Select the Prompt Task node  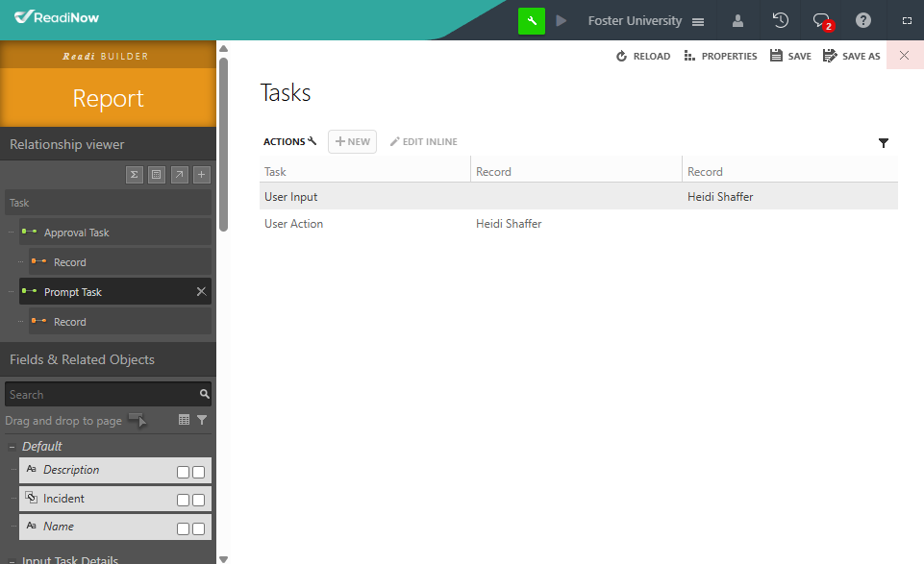click(x=115, y=291)
